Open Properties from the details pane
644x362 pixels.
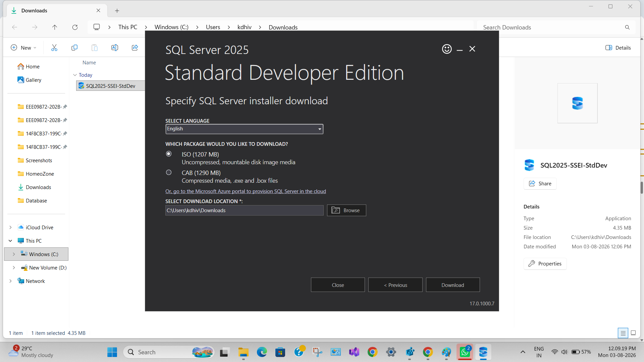(x=545, y=263)
